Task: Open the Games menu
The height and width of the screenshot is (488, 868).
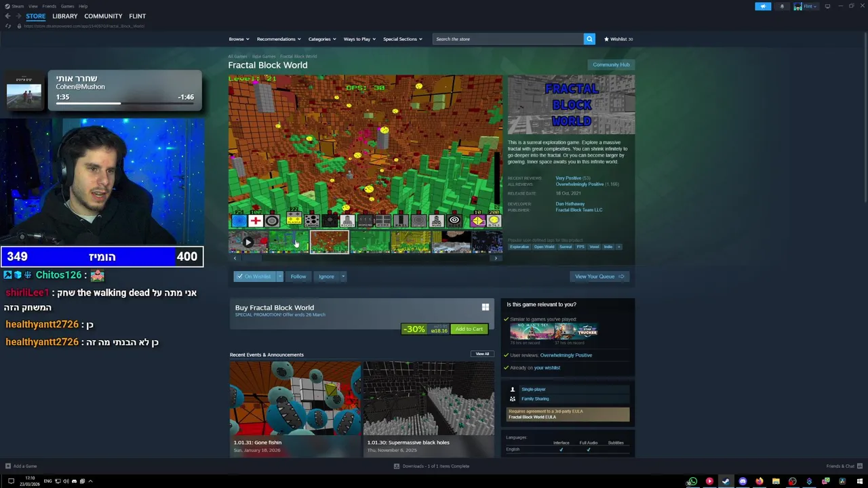Action: click(67, 6)
